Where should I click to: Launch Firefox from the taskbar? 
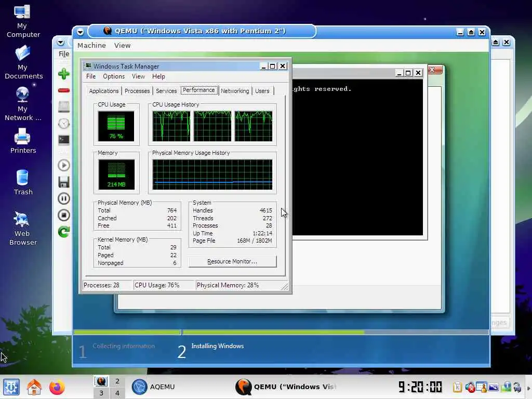pos(57,387)
